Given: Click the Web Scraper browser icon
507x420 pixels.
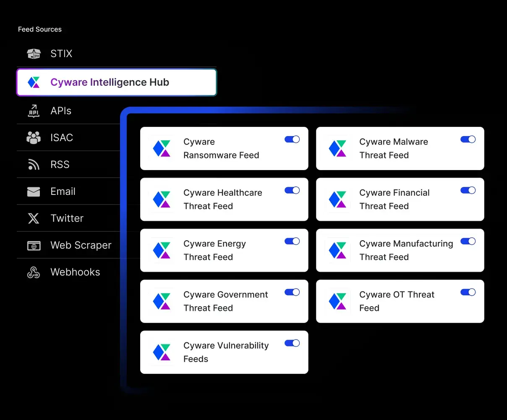Looking at the screenshot, I should (34, 245).
